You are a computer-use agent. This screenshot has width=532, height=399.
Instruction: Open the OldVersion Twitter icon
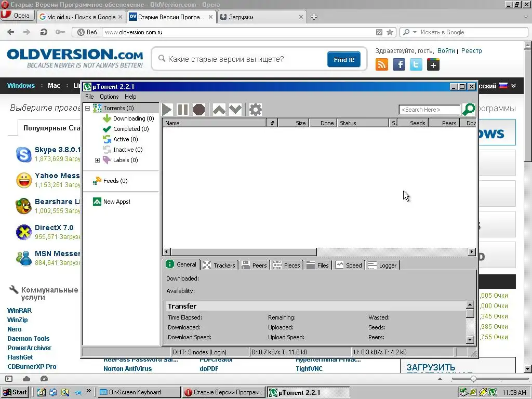click(x=416, y=64)
